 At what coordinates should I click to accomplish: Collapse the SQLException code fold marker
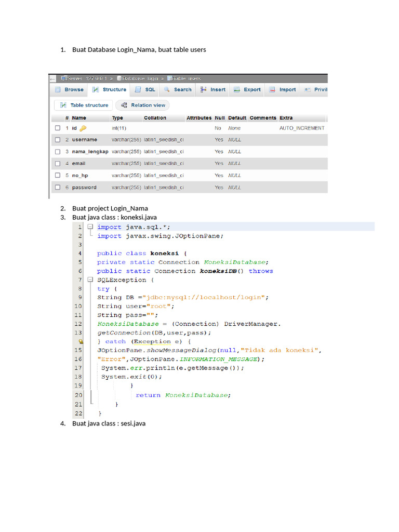(x=90, y=280)
